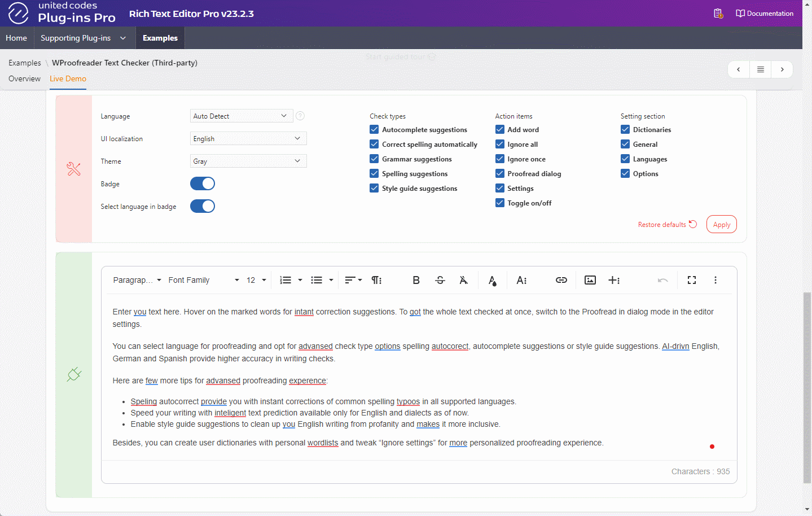Click the misspelled word "experence"

pyautogui.click(x=308, y=381)
